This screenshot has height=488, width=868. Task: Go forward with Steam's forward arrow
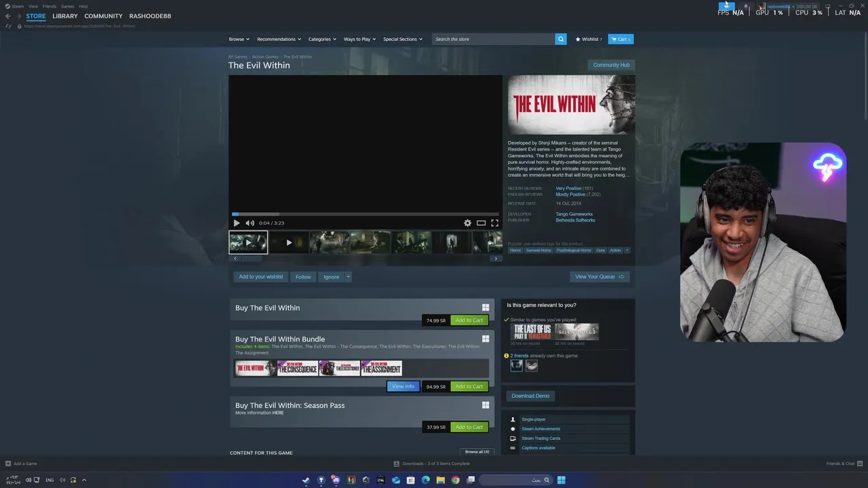19,16
